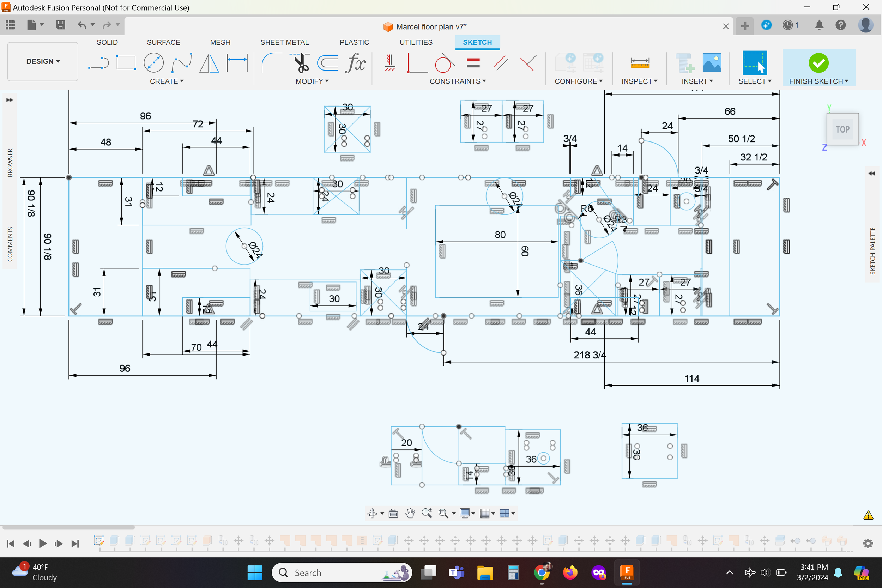
Task: Open the Measure tool
Action: pos(640,63)
